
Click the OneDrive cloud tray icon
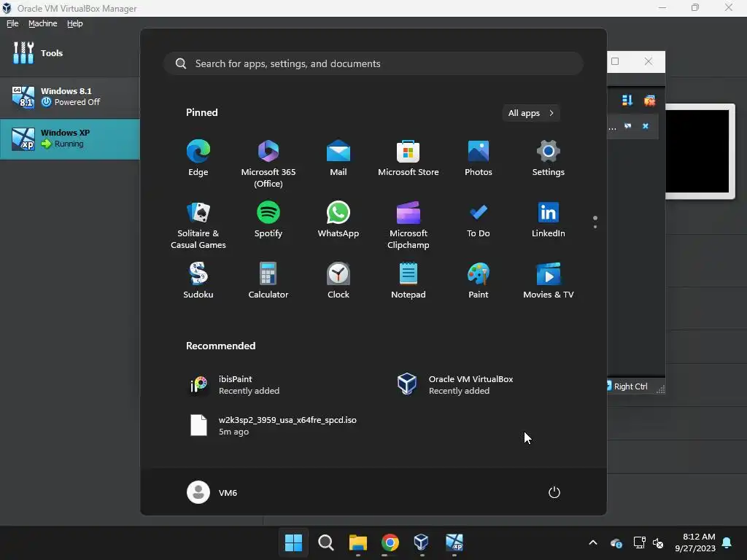(x=616, y=542)
